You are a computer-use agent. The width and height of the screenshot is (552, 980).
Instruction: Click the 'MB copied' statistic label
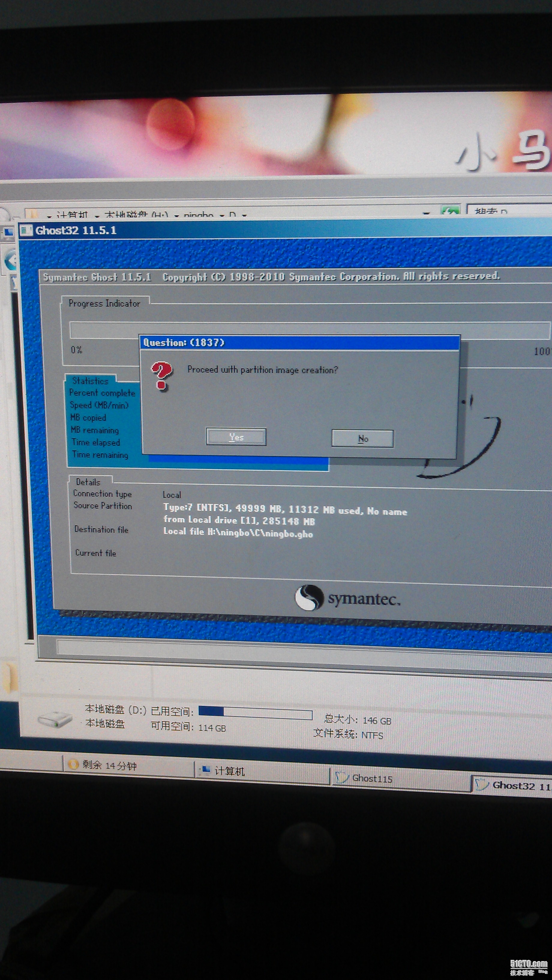pos(88,417)
